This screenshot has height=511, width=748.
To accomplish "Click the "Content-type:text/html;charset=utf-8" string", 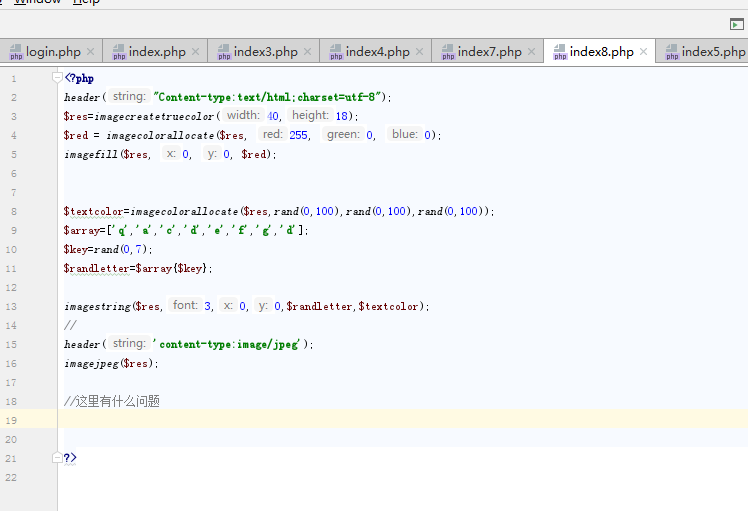I will tap(268, 97).
